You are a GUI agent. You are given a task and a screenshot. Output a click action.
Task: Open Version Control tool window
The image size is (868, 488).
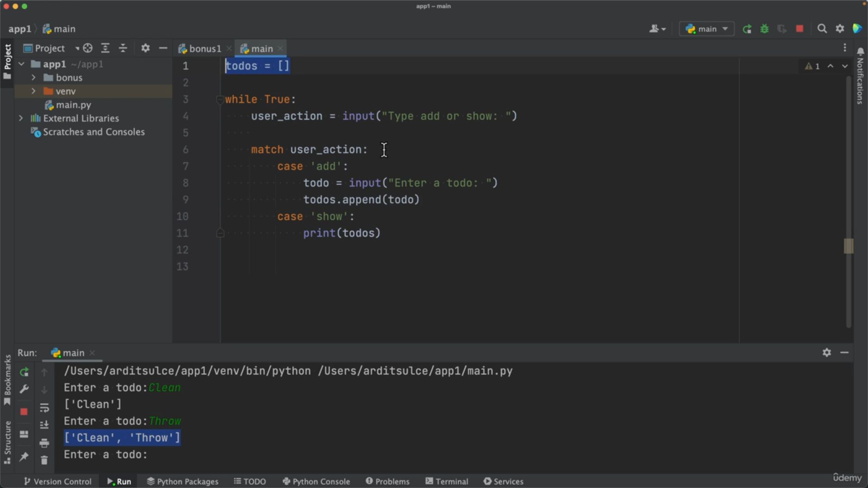[x=57, y=482]
